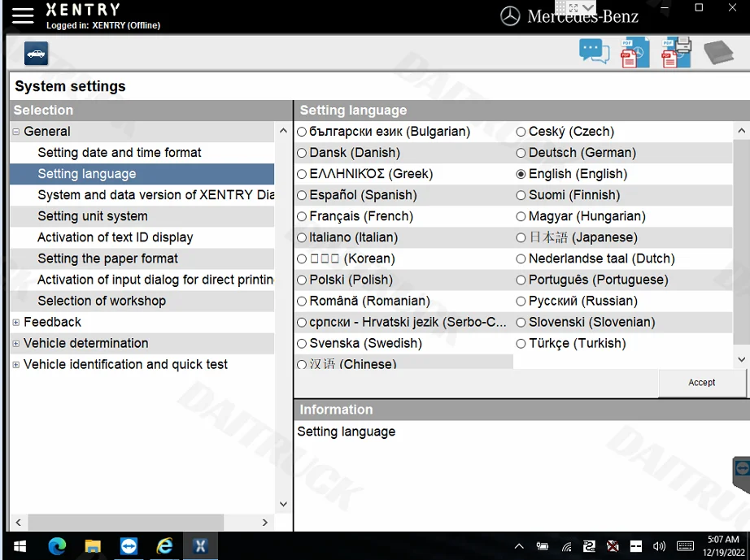Click Selection panel scroll right arrow
This screenshot has height=560, width=750.
pos(265,523)
